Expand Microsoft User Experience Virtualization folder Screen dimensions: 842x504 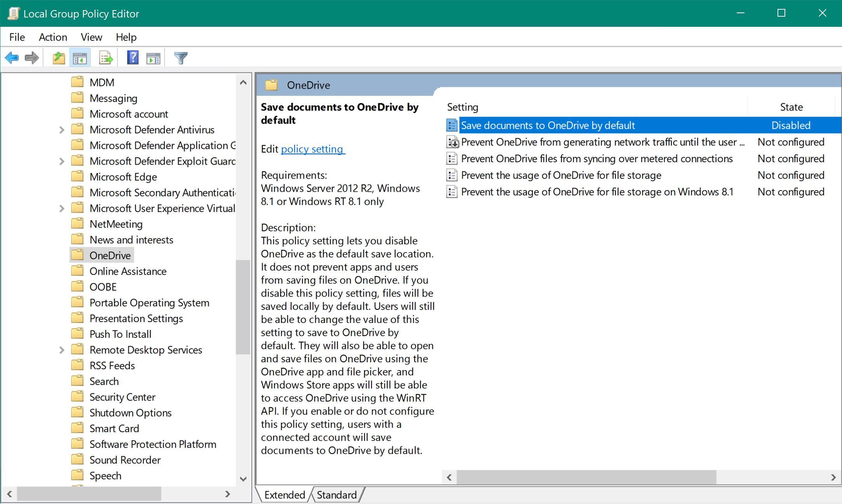(x=61, y=209)
